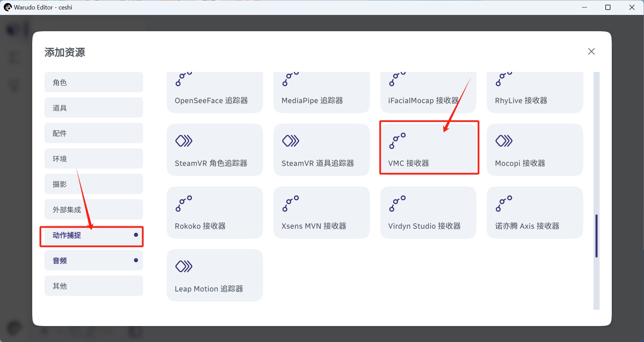Viewport: 644px width, 342px height.
Task: Click the Leap Motion 追踪器 label
Action: point(209,289)
